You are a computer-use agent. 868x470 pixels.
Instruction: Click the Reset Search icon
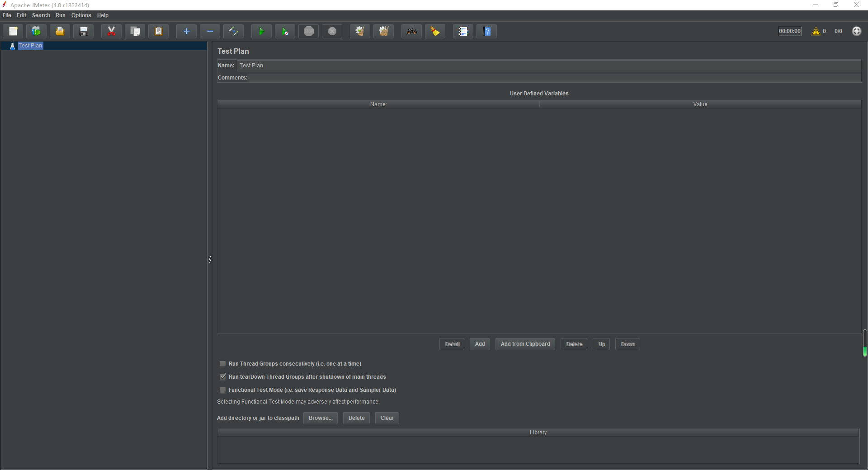[x=435, y=31]
